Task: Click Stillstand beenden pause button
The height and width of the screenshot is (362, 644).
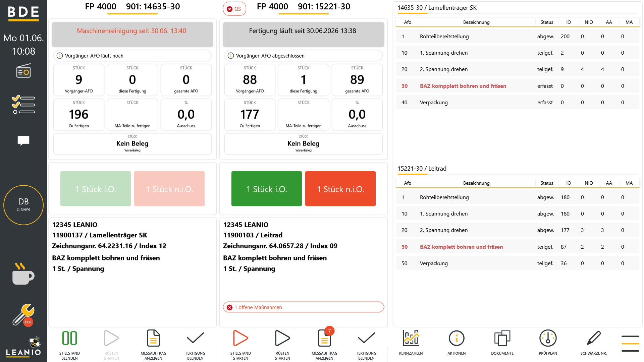Action: point(69,345)
